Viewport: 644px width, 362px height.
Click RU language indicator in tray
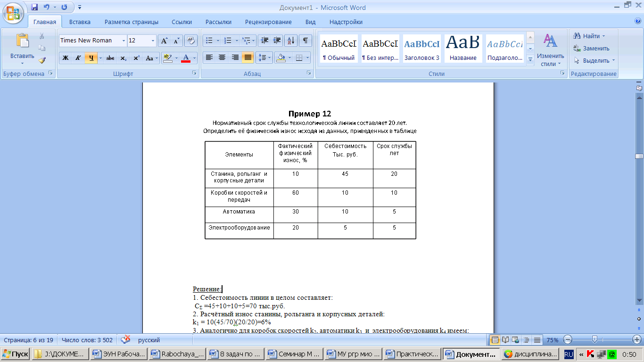569,354
